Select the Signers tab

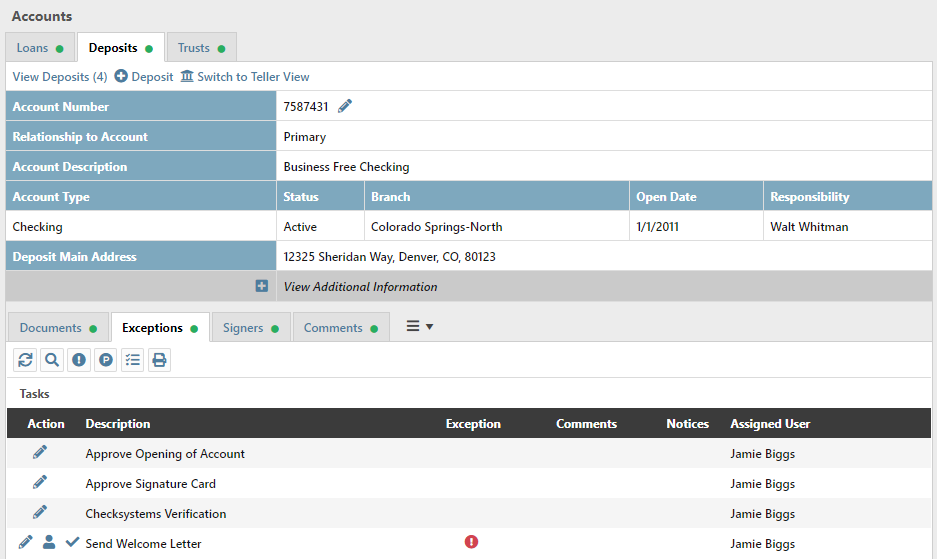click(250, 328)
